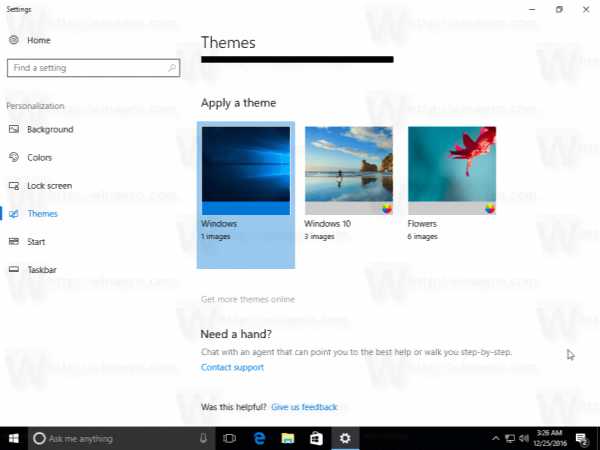
Task: Open Start personalization settings
Action: (36, 241)
